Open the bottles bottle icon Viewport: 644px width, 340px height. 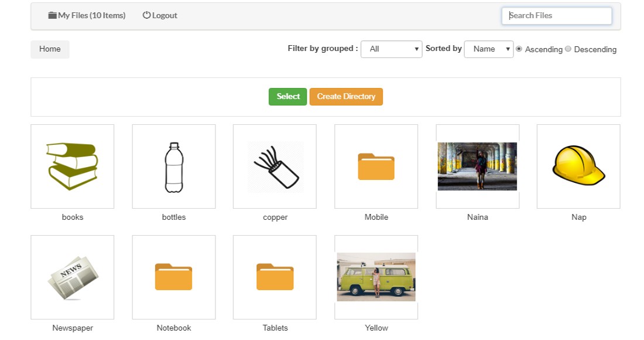coord(174,167)
